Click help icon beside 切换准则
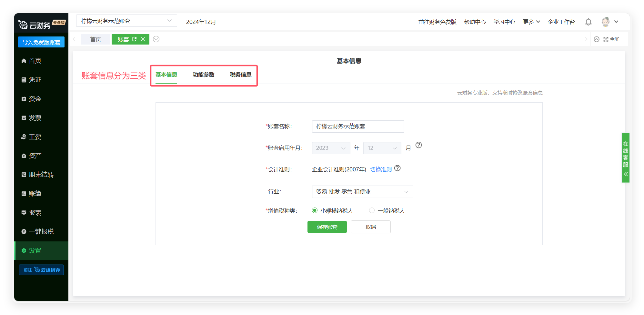The width and height of the screenshot is (644, 315). click(x=397, y=168)
